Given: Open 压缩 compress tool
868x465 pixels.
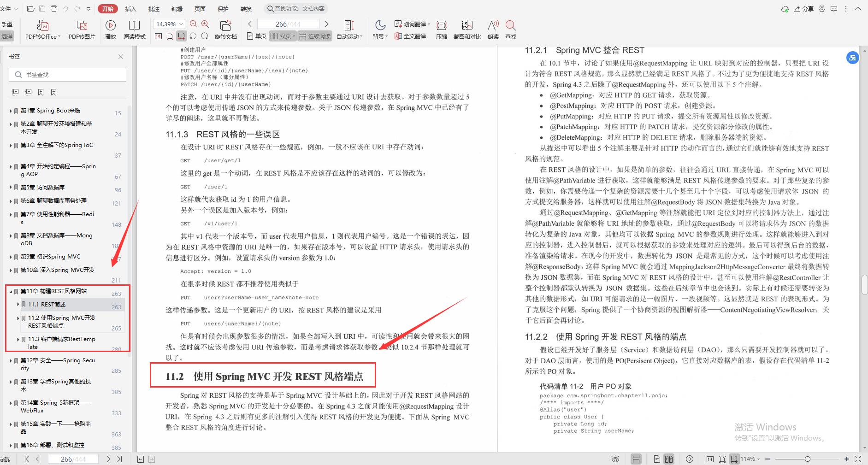Looking at the screenshot, I should pos(442,30).
